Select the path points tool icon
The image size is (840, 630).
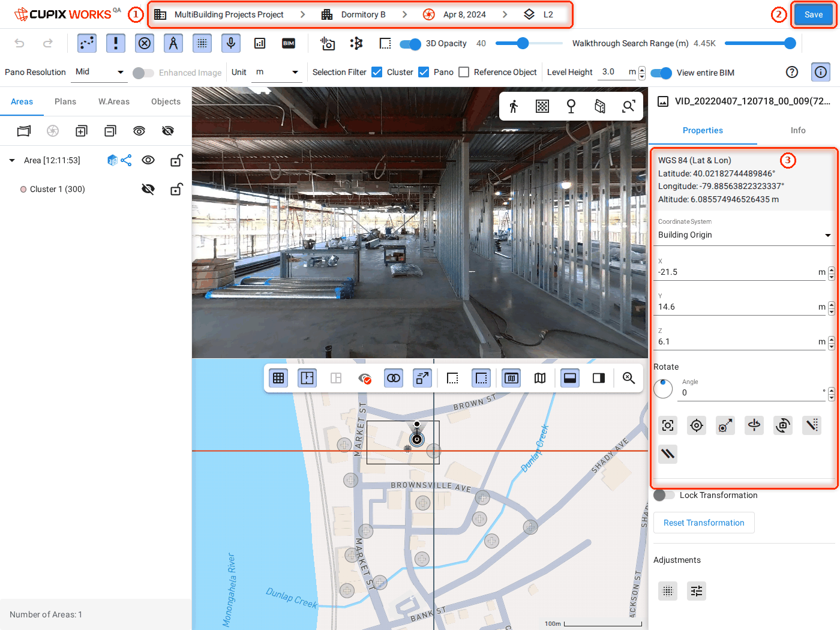(87, 43)
